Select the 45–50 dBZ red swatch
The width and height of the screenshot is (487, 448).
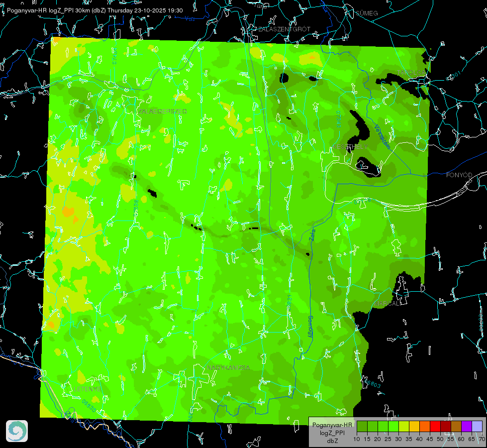(435, 426)
